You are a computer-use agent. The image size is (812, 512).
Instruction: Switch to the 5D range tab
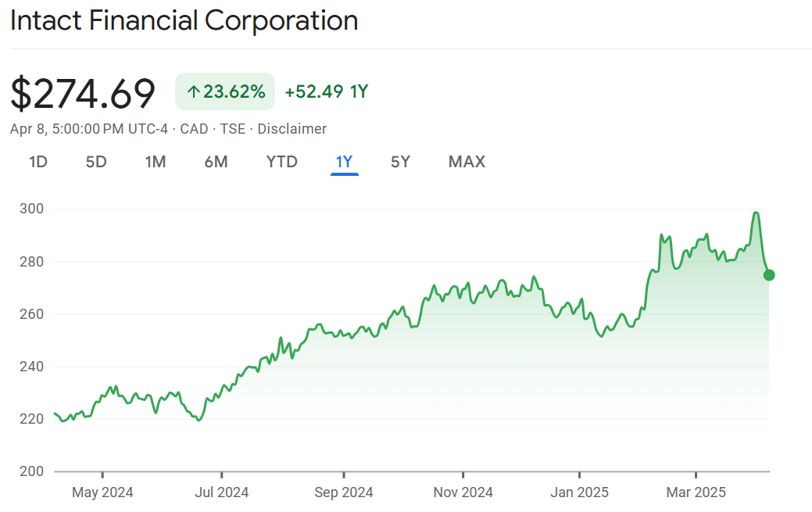tap(96, 162)
